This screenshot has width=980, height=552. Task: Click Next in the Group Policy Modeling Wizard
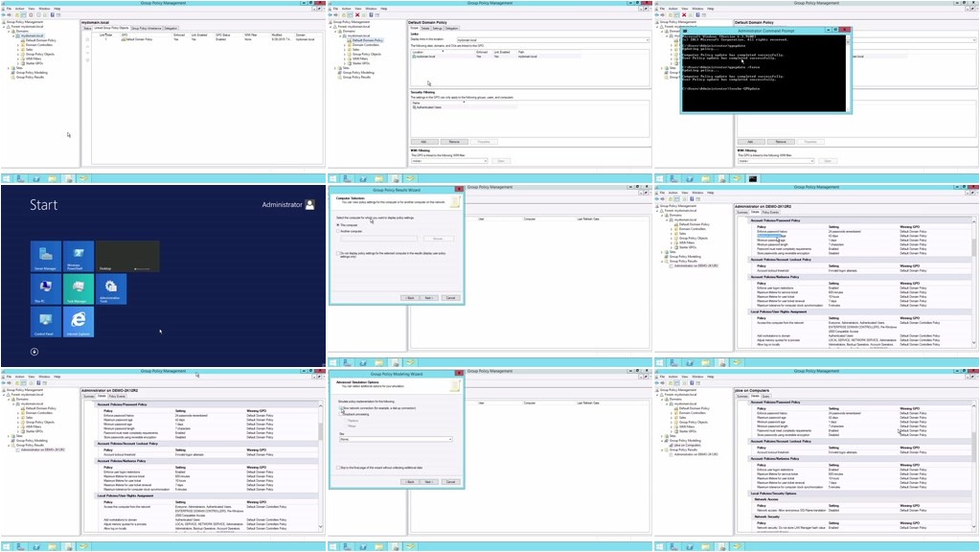point(429,482)
